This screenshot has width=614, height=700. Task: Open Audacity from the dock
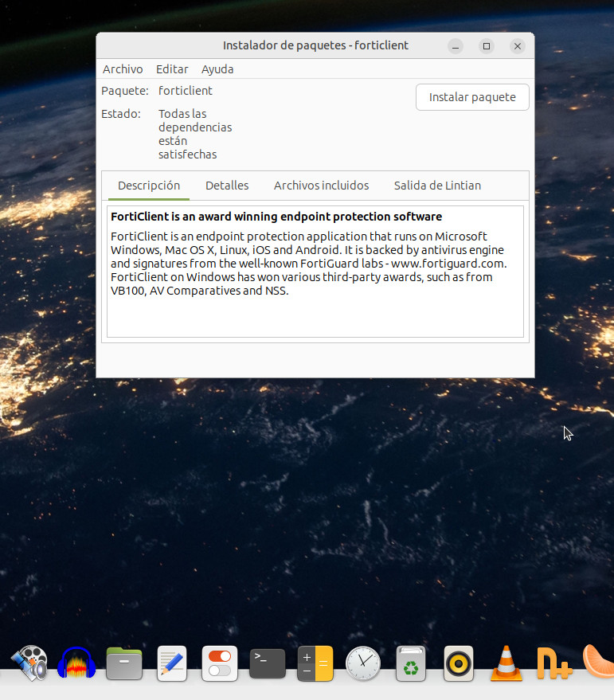coord(76,663)
